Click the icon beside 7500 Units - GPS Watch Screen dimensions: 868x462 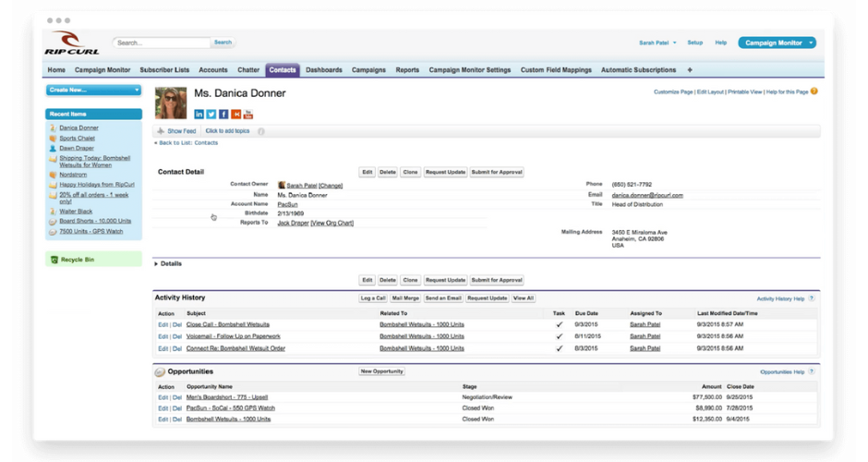coord(53,232)
